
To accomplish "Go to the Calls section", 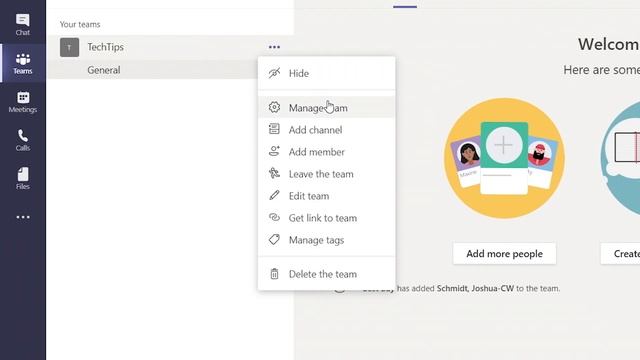I will click(x=22, y=140).
